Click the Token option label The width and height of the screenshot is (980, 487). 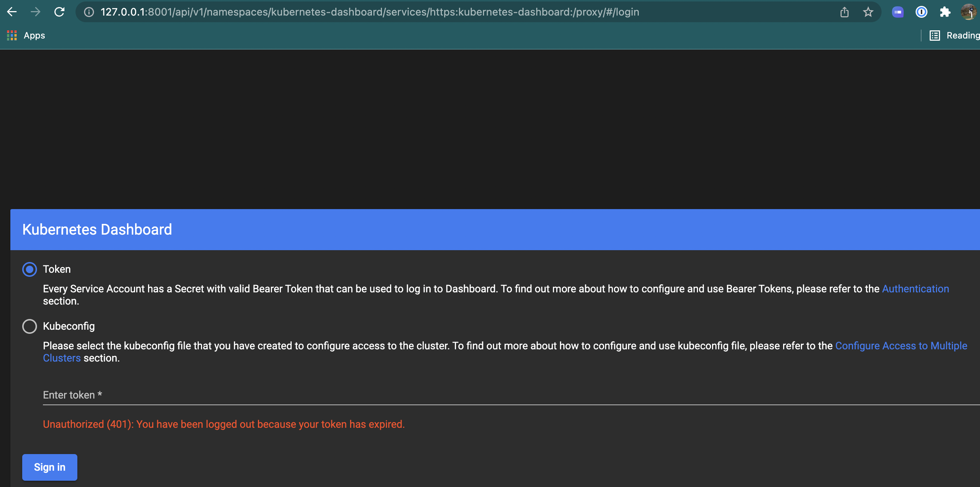[x=57, y=269]
